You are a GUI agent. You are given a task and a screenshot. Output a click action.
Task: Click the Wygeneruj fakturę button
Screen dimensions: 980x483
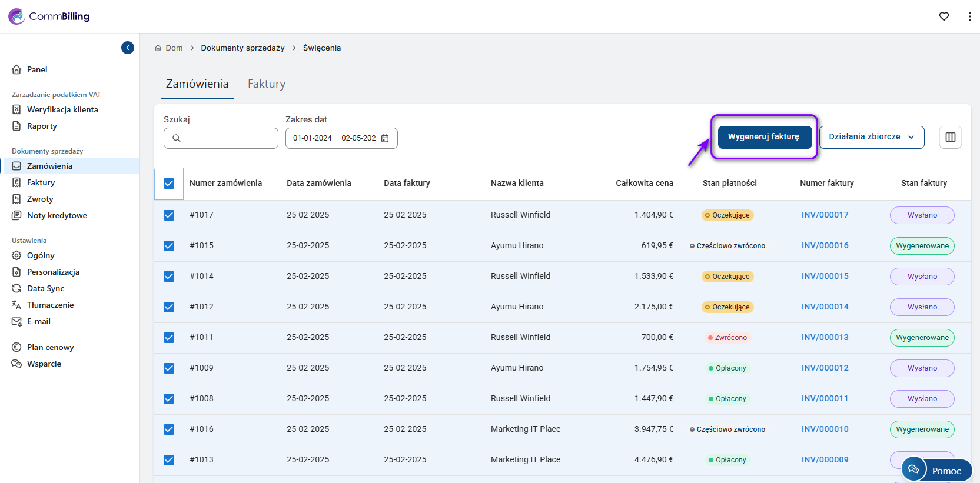(x=763, y=137)
